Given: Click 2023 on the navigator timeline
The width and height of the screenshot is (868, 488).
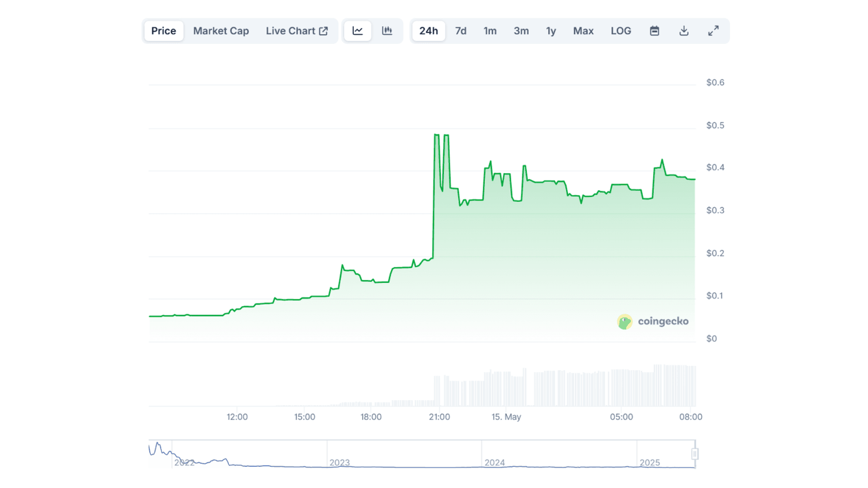Looking at the screenshot, I should coord(340,463).
